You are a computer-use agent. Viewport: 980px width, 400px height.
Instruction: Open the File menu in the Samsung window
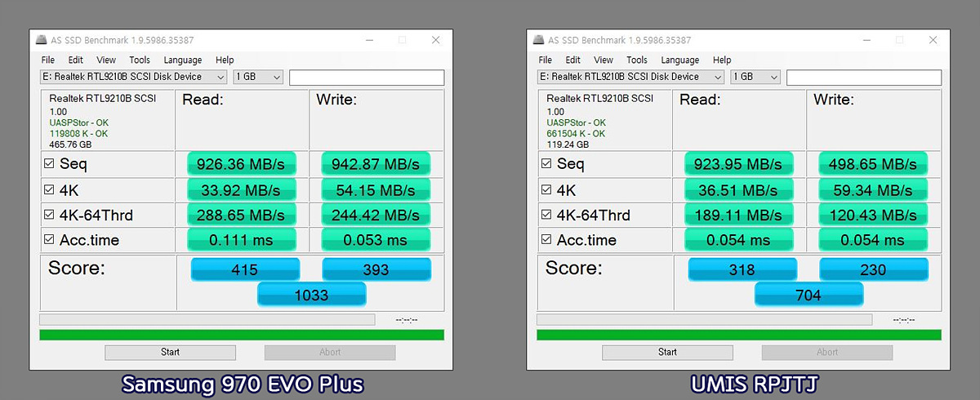click(48, 60)
